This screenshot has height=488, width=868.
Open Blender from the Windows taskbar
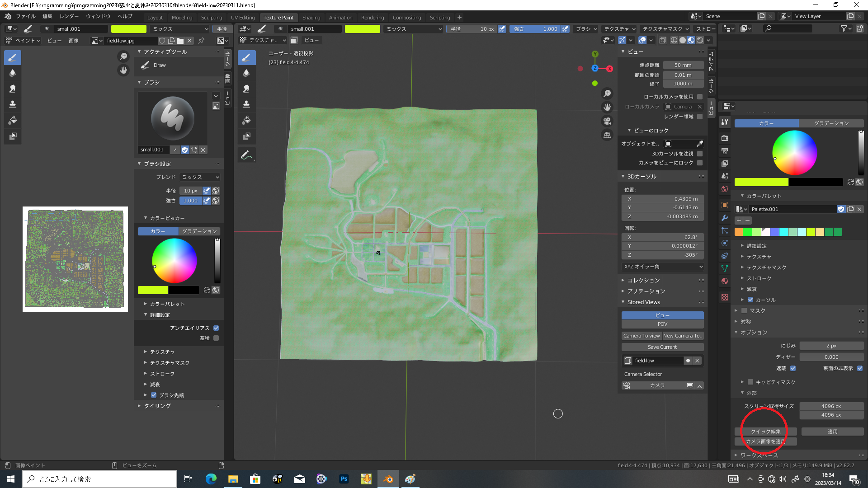pos(388,479)
